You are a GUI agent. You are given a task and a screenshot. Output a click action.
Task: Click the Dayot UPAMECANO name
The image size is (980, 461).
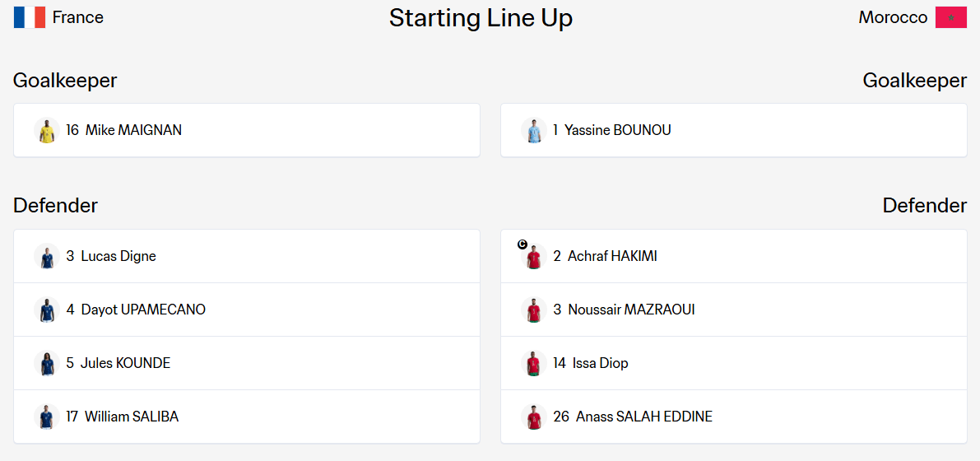click(143, 310)
